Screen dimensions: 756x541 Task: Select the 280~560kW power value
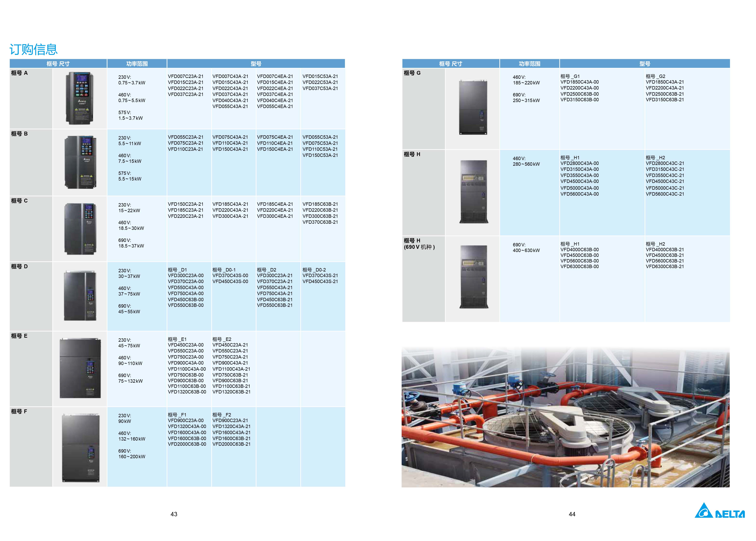(526, 164)
